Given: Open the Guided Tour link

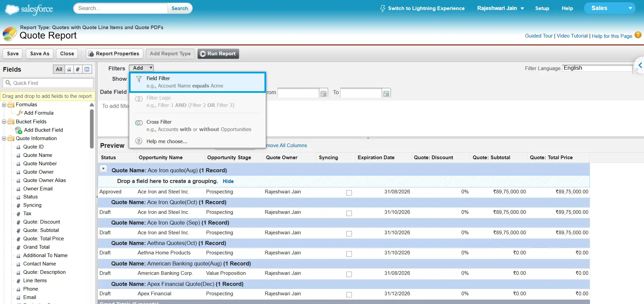Looking at the screenshot, I should coord(539,36).
